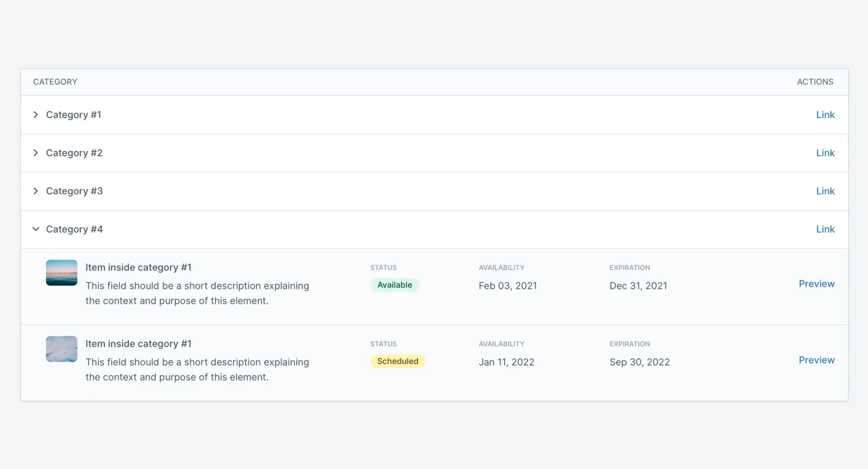The image size is (868, 469).
Task: Open the Link for Category #1
Action: point(825,115)
